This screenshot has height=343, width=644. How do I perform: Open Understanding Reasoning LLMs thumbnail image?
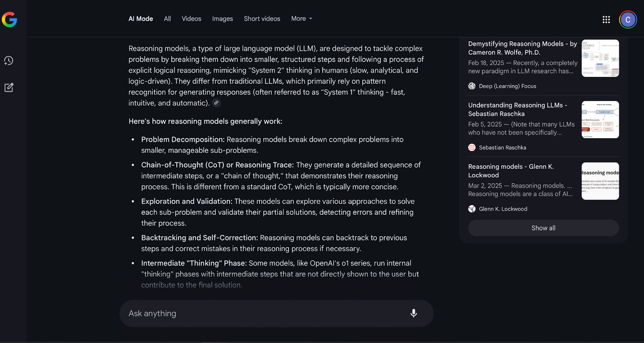coord(600,120)
